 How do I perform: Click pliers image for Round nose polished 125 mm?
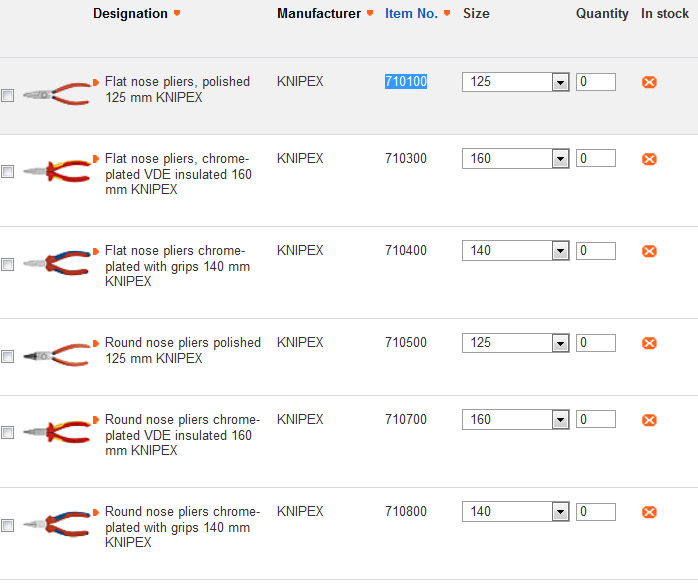[x=55, y=356]
